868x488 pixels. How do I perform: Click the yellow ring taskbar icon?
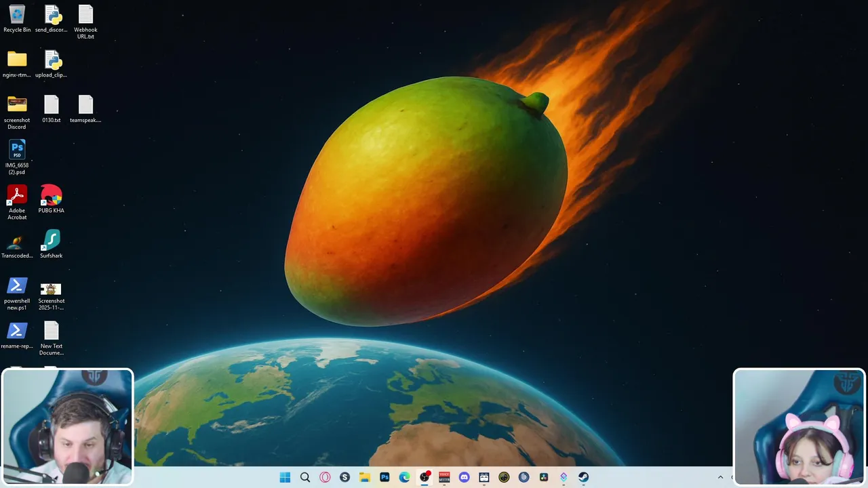click(x=504, y=477)
